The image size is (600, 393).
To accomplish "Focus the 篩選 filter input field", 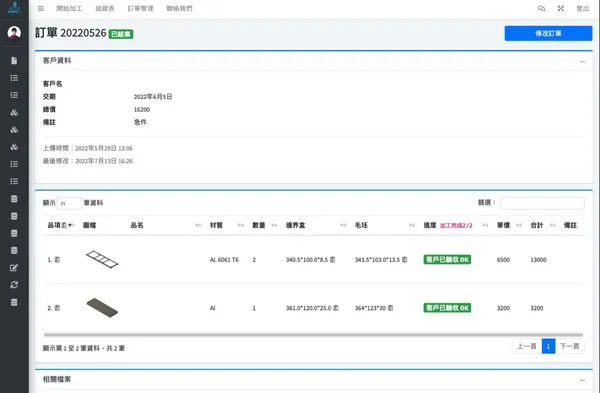I will pyautogui.click(x=542, y=203).
